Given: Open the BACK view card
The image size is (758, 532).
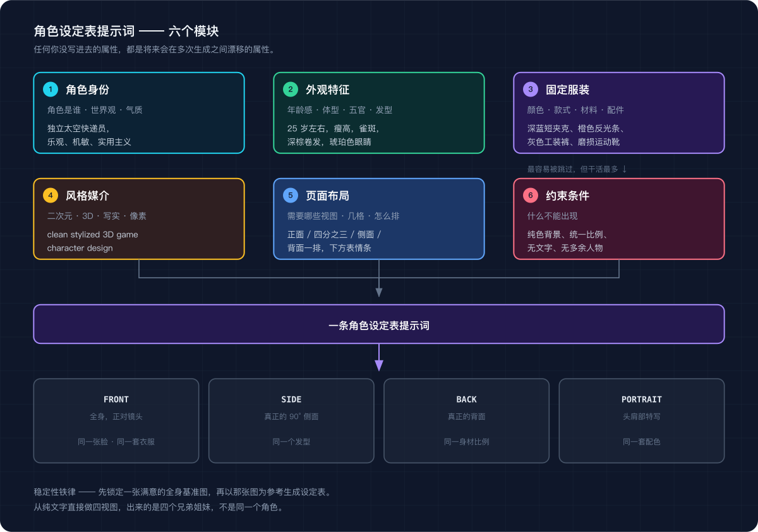Looking at the screenshot, I should 467,421.
